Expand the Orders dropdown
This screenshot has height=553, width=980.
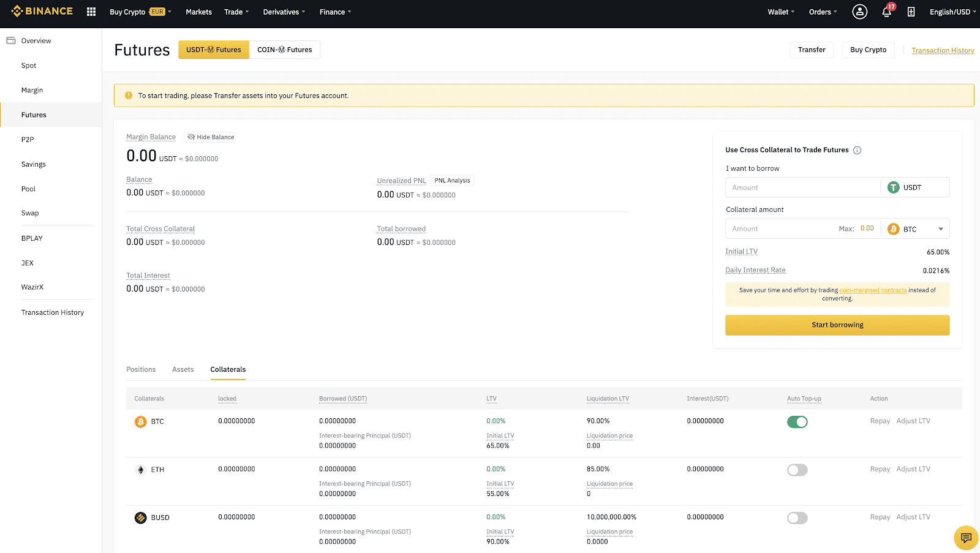click(x=823, y=12)
